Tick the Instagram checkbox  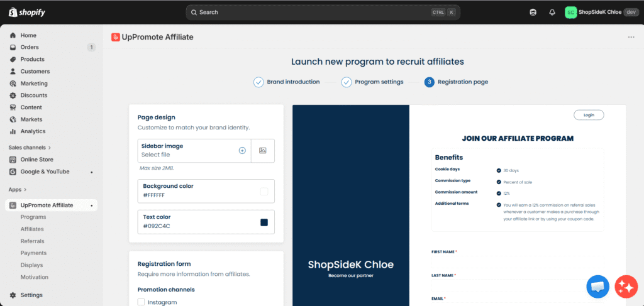click(x=141, y=302)
